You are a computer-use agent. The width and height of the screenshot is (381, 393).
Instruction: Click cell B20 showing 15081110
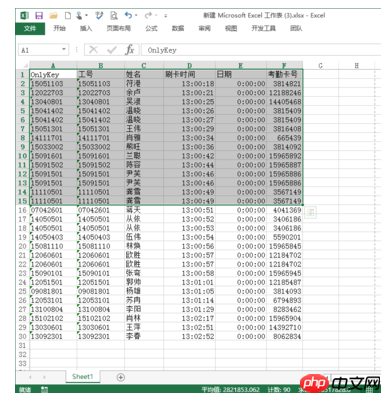click(x=101, y=246)
